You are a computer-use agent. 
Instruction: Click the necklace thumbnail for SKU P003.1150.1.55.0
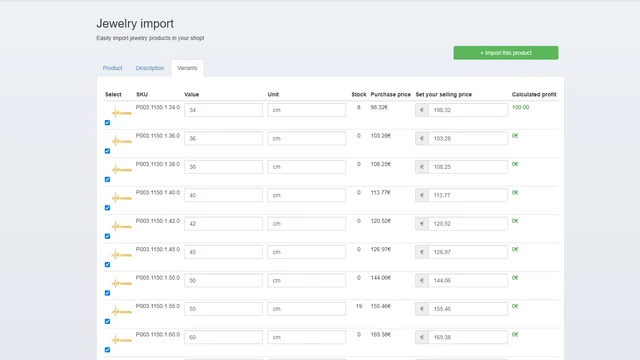(121, 311)
